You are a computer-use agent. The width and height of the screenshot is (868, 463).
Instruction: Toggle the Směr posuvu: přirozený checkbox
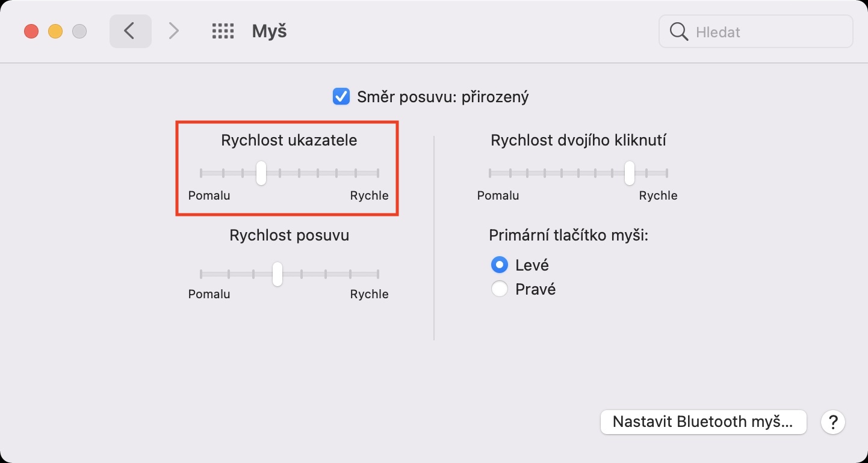coord(341,96)
